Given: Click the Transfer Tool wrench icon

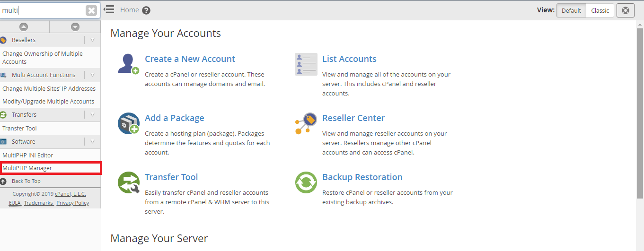Looking at the screenshot, I should pyautogui.click(x=128, y=182).
